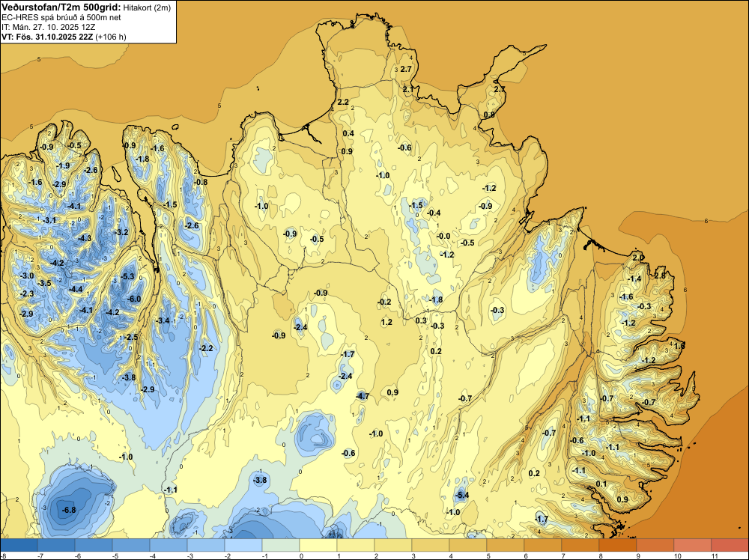Click the temperature value -3.0
This screenshot has height=560, width=749.
(27, 276)
